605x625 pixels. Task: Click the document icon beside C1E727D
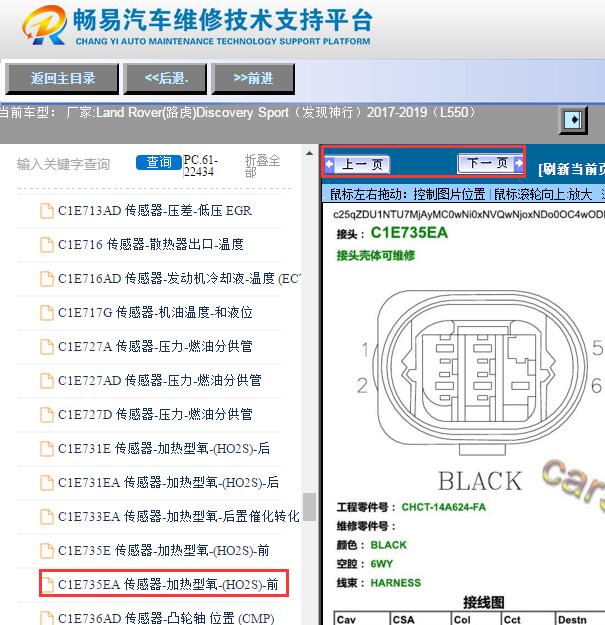coord(47,415)
